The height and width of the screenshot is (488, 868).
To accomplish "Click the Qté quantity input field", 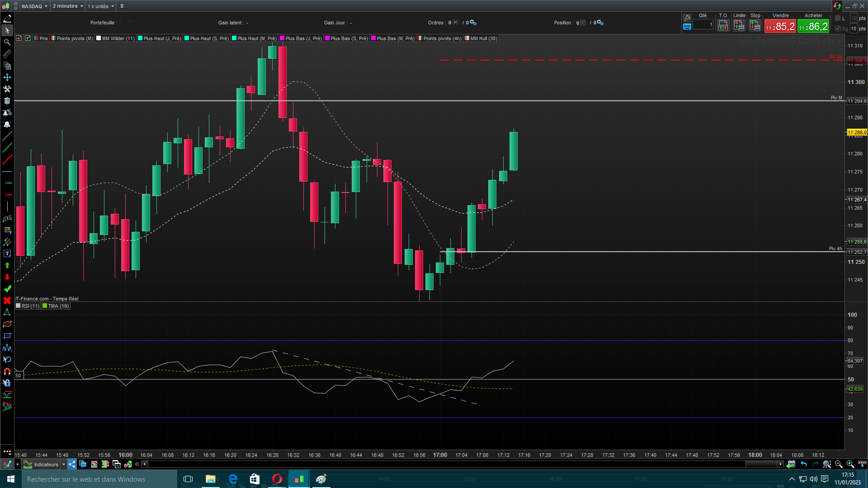I will tap(703, 25).
